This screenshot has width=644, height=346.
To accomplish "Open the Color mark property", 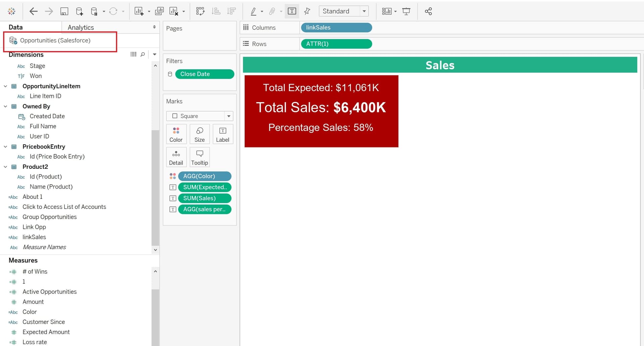I will point(176,134).
